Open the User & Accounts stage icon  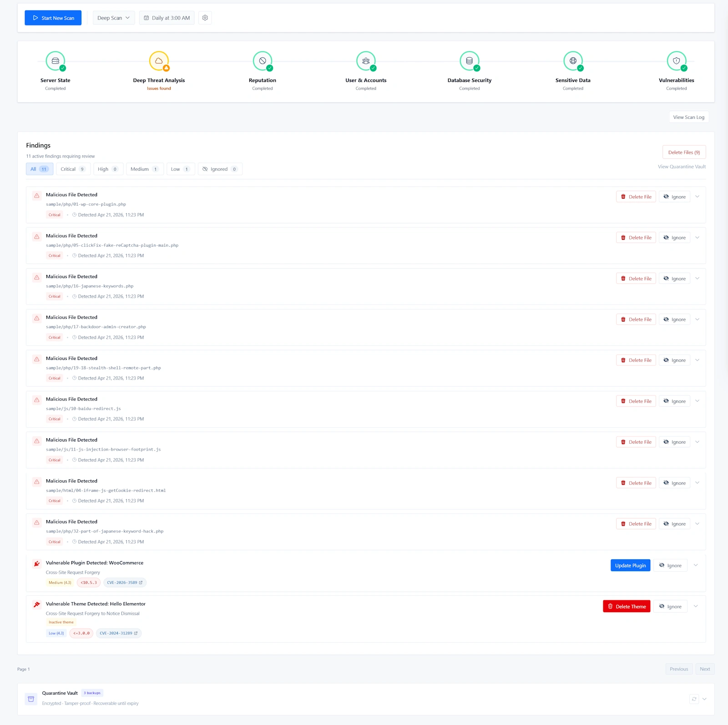(366, 61)
